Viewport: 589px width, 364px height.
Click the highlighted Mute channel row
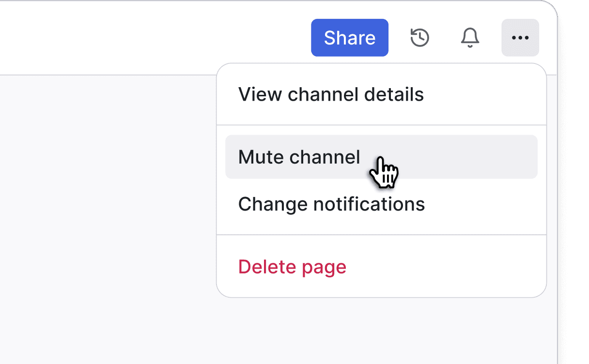coord(382,157)
